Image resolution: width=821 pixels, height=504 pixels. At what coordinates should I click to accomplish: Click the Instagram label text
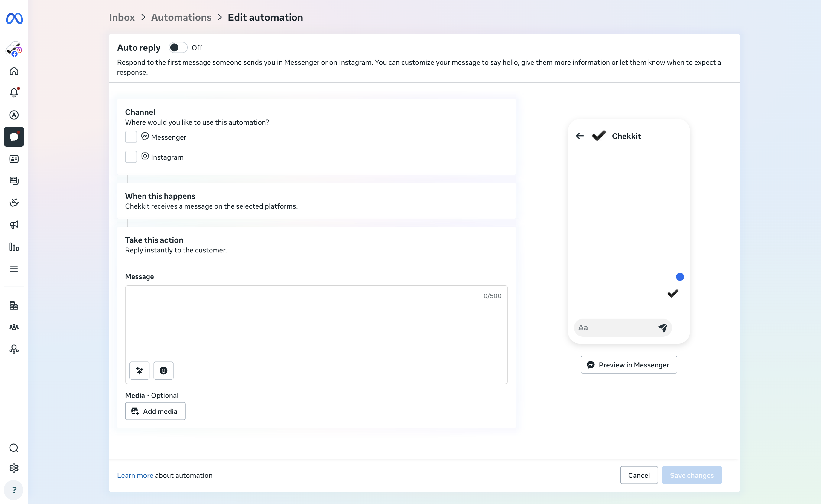click(167, 157)
